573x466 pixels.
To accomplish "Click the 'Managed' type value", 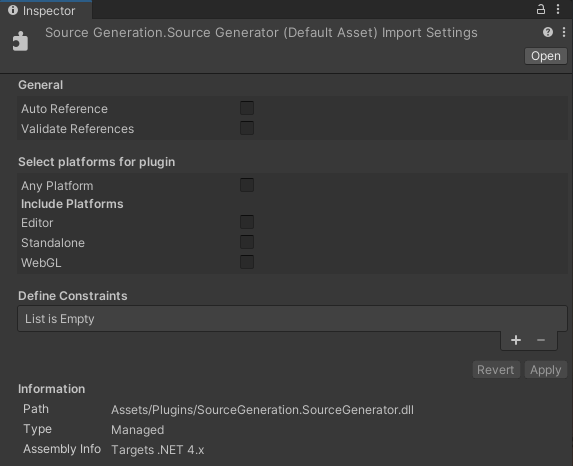I will point(137,430).
